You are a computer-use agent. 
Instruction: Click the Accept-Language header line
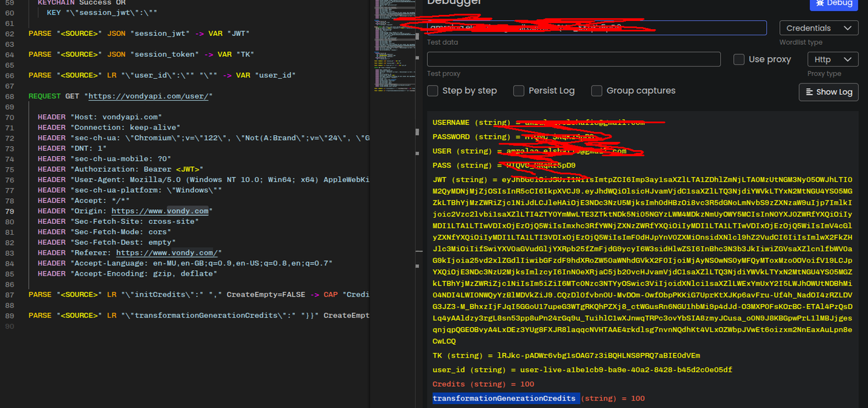pos(186,263)
